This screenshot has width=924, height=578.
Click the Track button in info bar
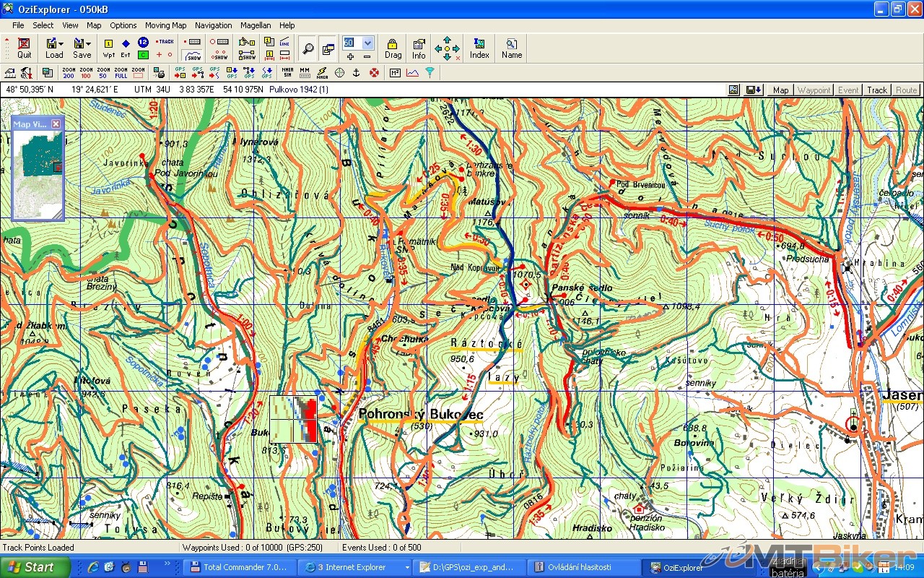pyautogui.click(x=877, y=90)
